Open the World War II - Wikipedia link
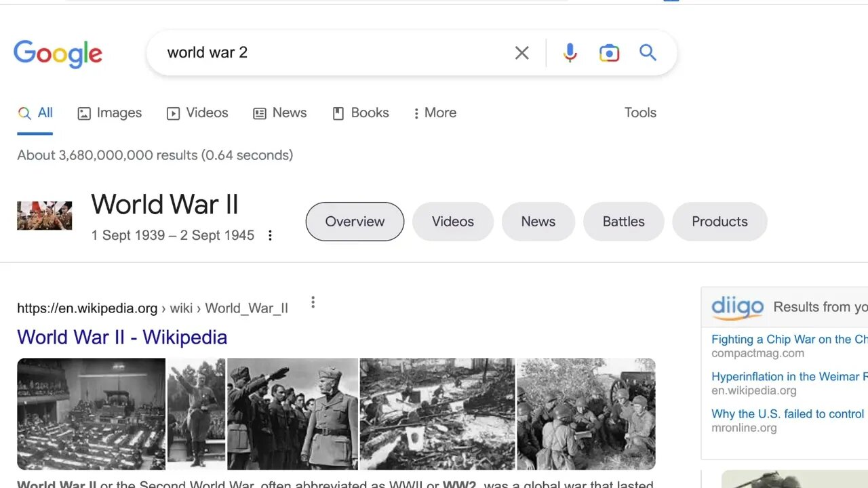868x488 pixels. (x=122, y=337)
